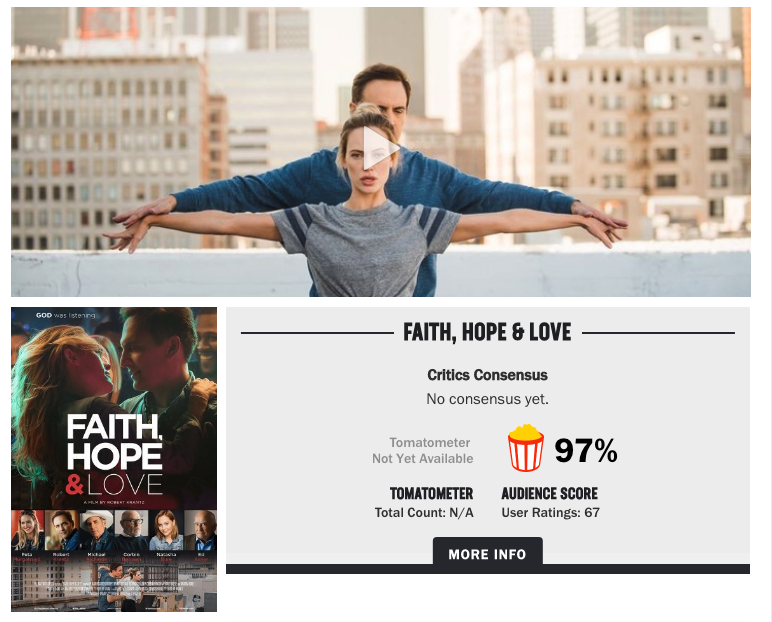Select the 97% audience score value
This screenshot has height=622, width=772.
pyautogui.click(x=586, y=450)
